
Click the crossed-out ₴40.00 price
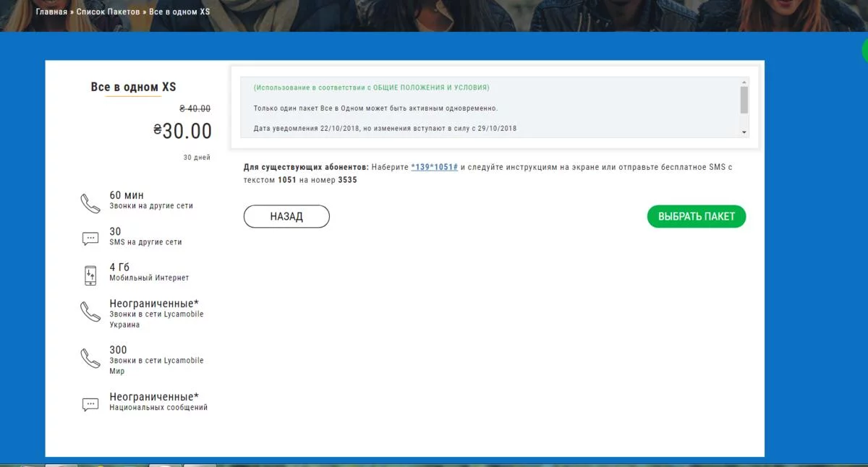pyautogui.click(x=195, y=108)
